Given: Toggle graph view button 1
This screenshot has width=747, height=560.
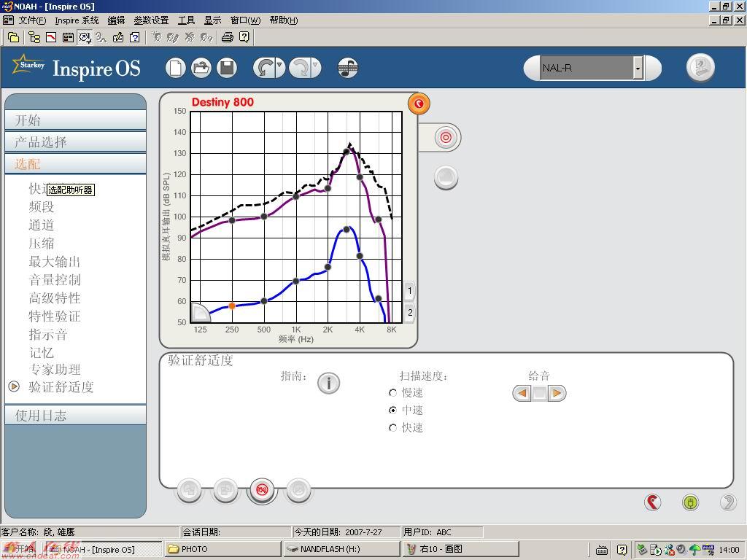Looking at the screenshot, I should point(410,291).
